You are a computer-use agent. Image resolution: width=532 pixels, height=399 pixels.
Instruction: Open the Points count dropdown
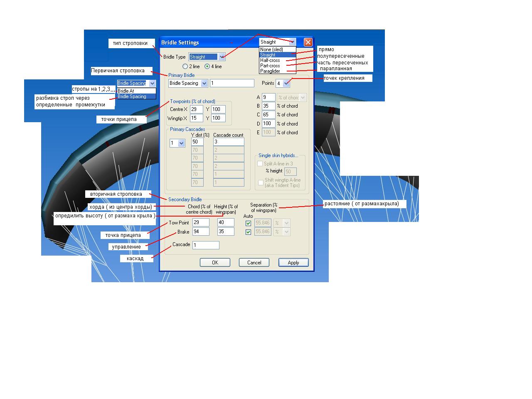click(x=286, y=83)
